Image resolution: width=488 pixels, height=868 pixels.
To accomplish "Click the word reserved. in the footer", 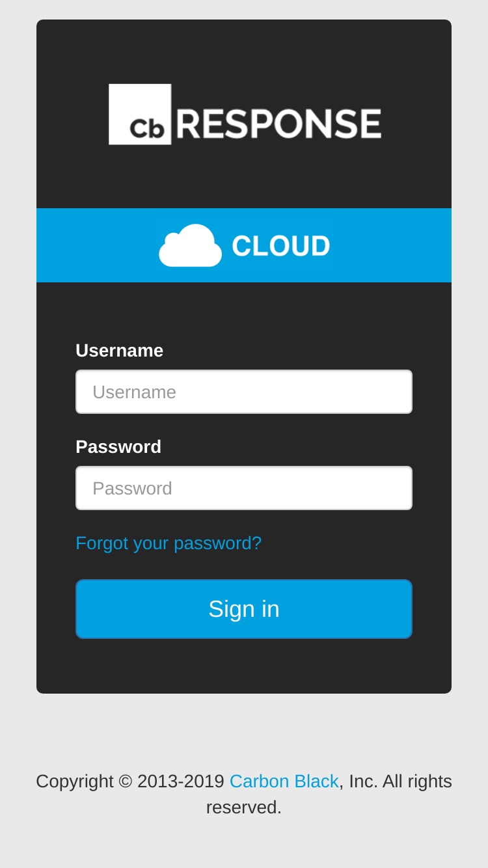I will tap(244, 807).
